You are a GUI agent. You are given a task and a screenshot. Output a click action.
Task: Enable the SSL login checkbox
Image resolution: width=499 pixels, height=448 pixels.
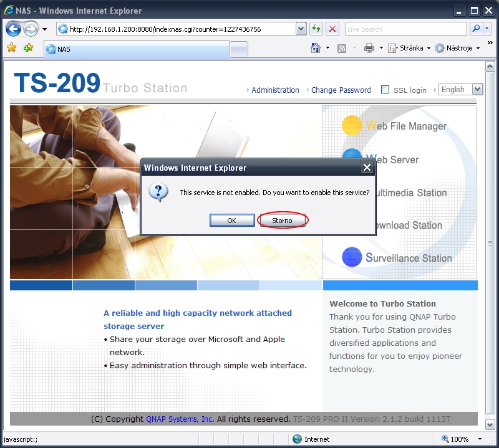tap(385, 89)
